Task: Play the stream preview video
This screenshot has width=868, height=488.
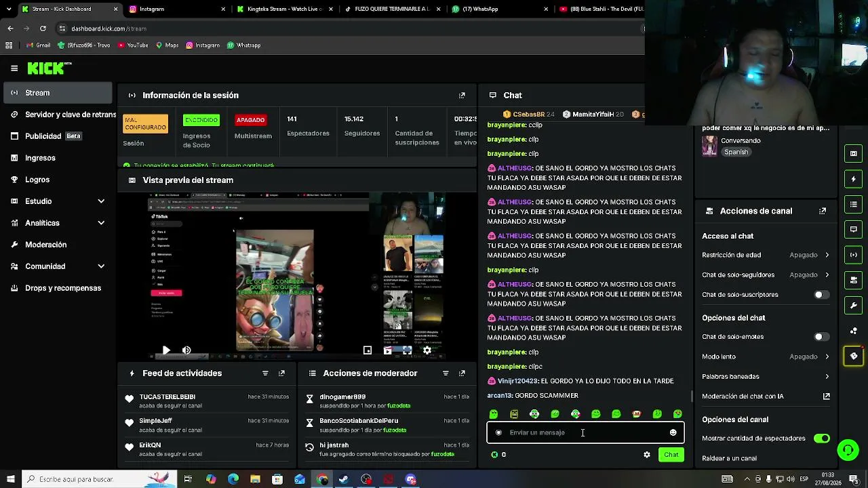Action: 166,350
